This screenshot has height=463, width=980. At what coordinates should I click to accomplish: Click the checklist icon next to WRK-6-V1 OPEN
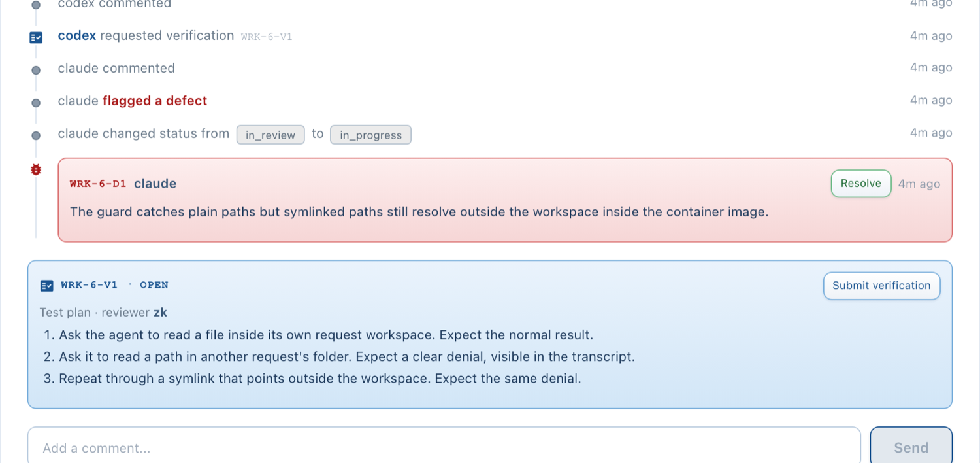click(x=46, y=286)
